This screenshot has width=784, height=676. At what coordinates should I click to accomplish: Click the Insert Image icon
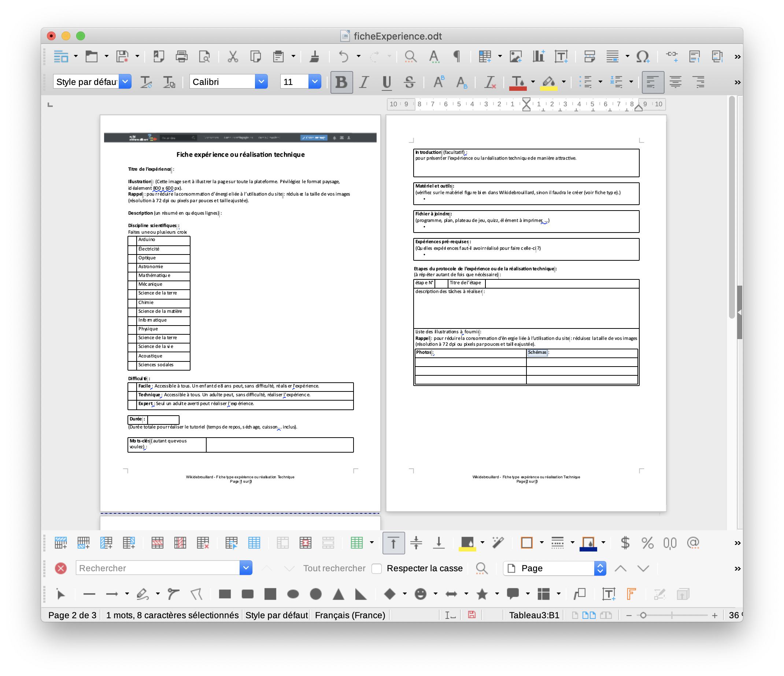[516, 57]
